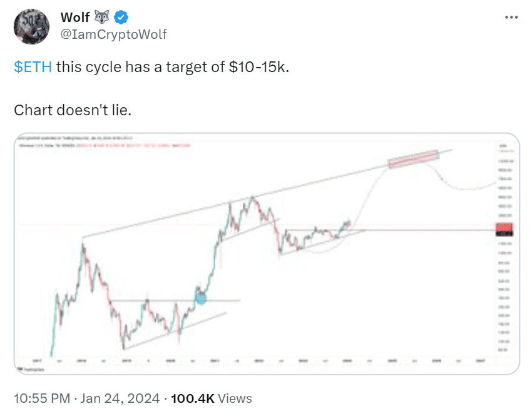The width and height of the screenshot is (532, 411).
Task: Click the blue circle marker on the chart
Action: pyautogui.click(x=201, y=298)
